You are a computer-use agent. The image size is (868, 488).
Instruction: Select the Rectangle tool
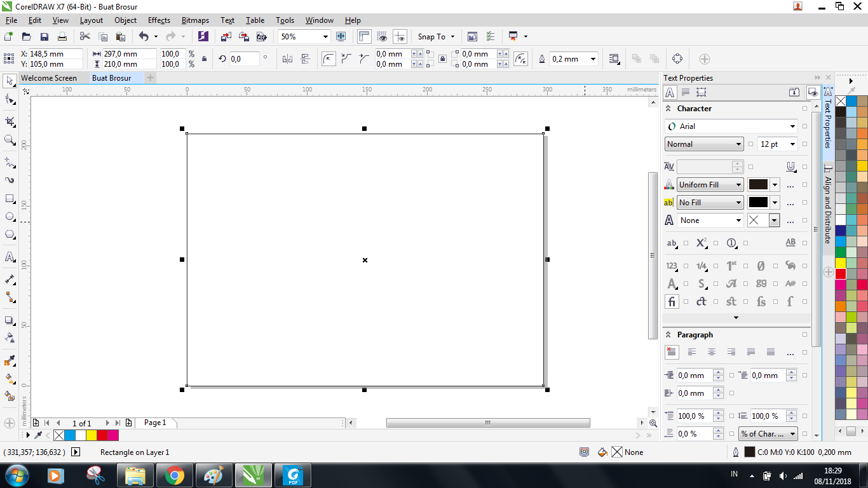click(x=9, y=200)
